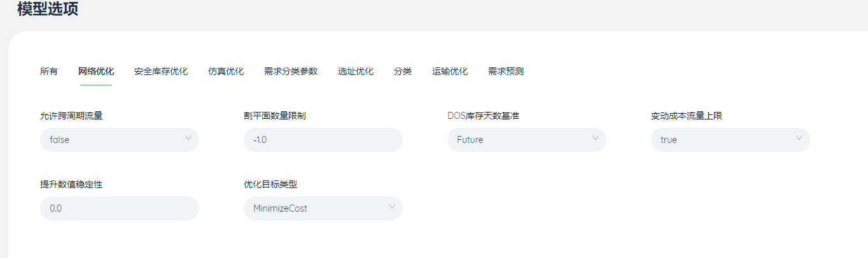Select the 网络优化 tab
Image resolution: width=868 pixels, height=258 pixels.
[x=96, y=71]
